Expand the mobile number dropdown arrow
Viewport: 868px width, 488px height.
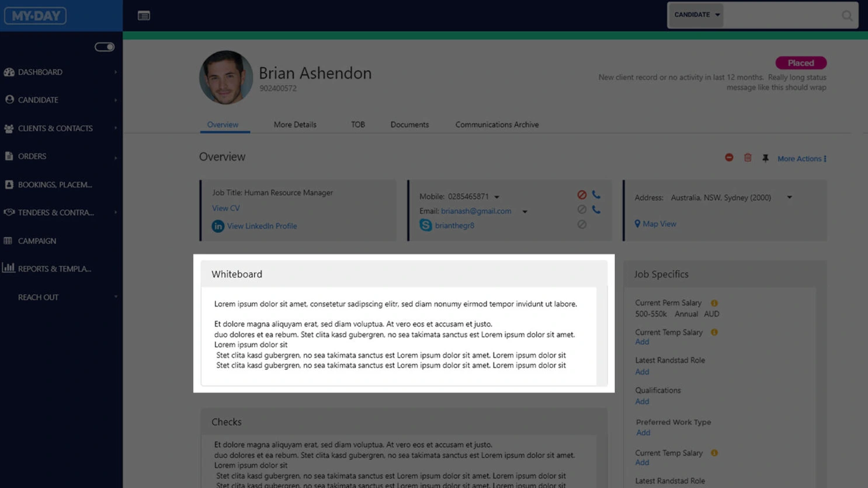pos(497,197)
